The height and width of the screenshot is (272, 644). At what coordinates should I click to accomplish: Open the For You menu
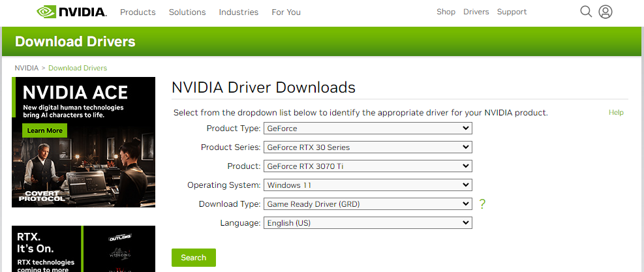click(x=286, y=12)
